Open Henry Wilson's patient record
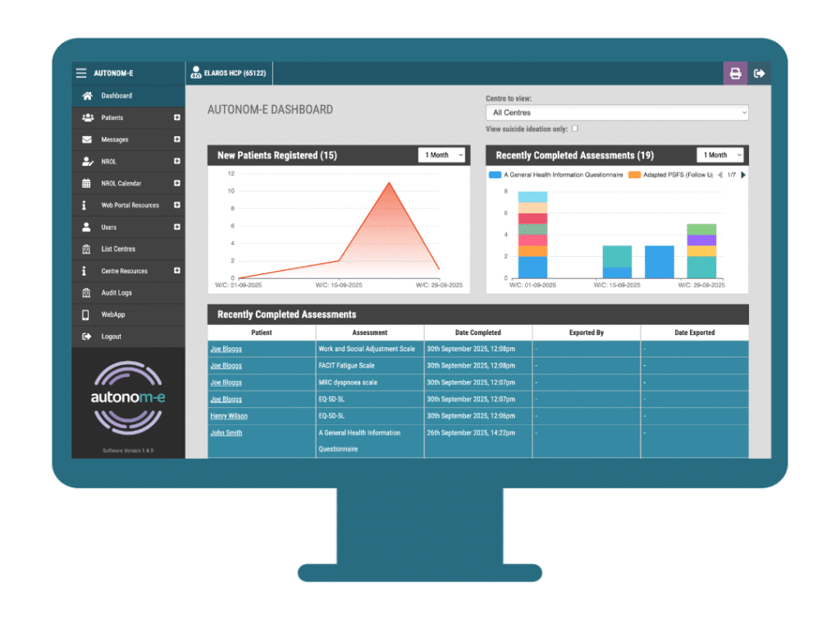This screenshot has height=623, width=840. click(x=228, y=416)
